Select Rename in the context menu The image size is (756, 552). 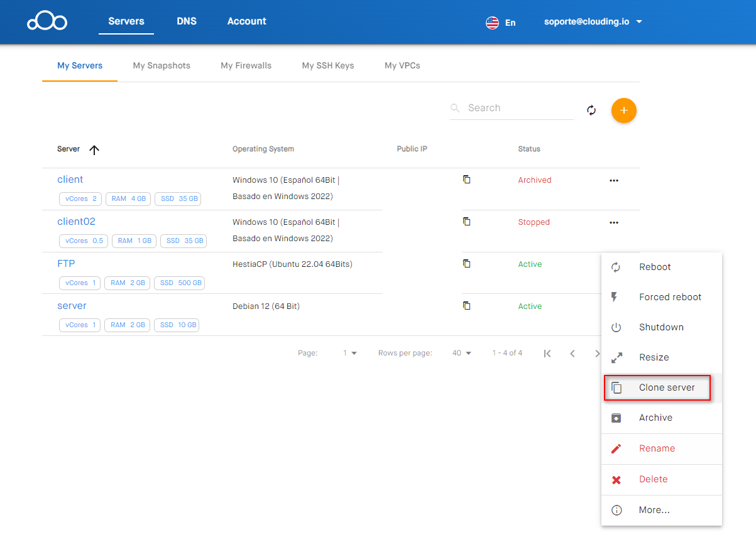point(662,448)
